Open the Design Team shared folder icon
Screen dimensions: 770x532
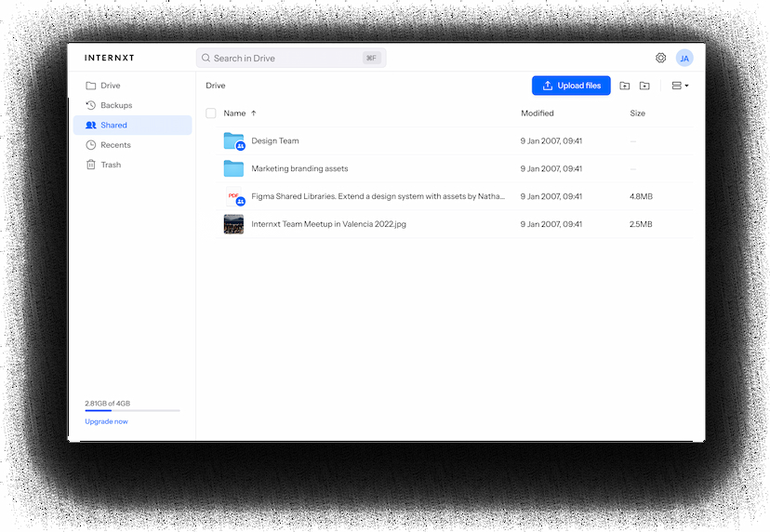(x=233, y=141)
